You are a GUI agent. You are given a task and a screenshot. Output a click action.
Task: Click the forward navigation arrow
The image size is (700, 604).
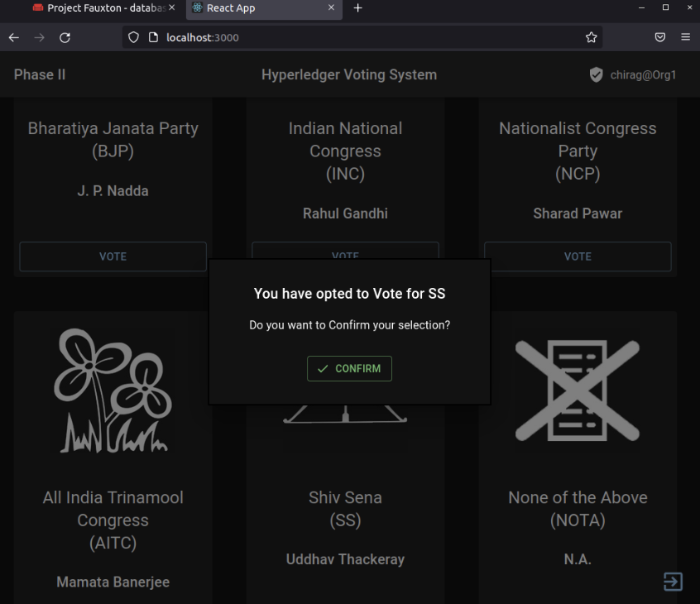pyautogui.click(x=39, y=37)
